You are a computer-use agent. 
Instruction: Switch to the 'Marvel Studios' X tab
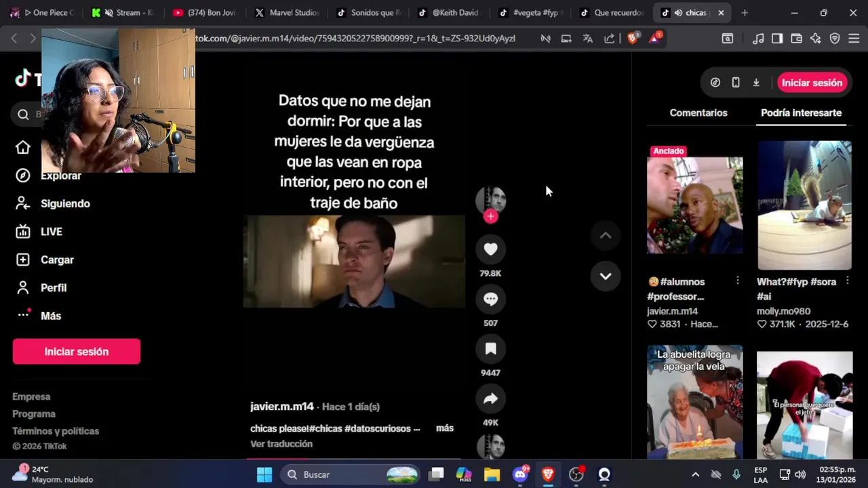click(x=287, y=13)
